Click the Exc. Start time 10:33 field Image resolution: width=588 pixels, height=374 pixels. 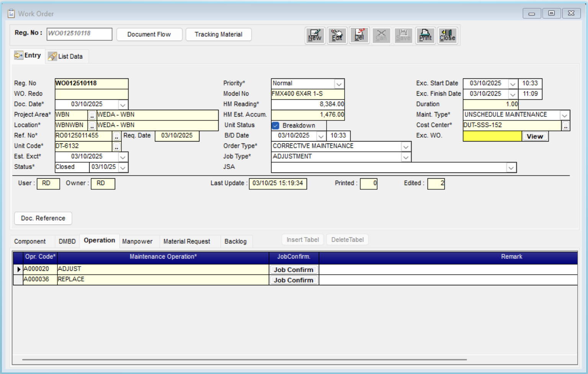[x=530, y=84]
